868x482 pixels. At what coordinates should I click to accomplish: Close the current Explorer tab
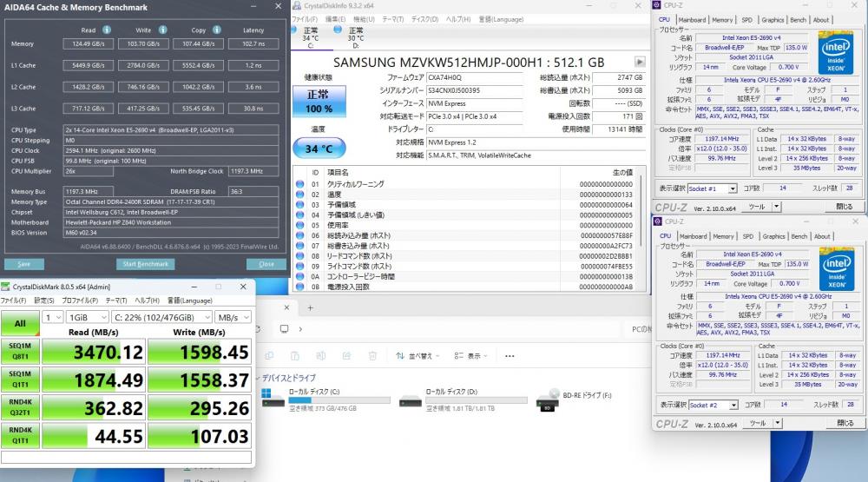tap(286, 307)
